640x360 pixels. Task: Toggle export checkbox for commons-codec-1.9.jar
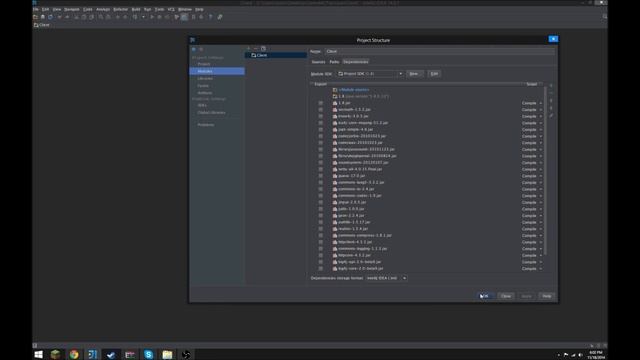320,196
